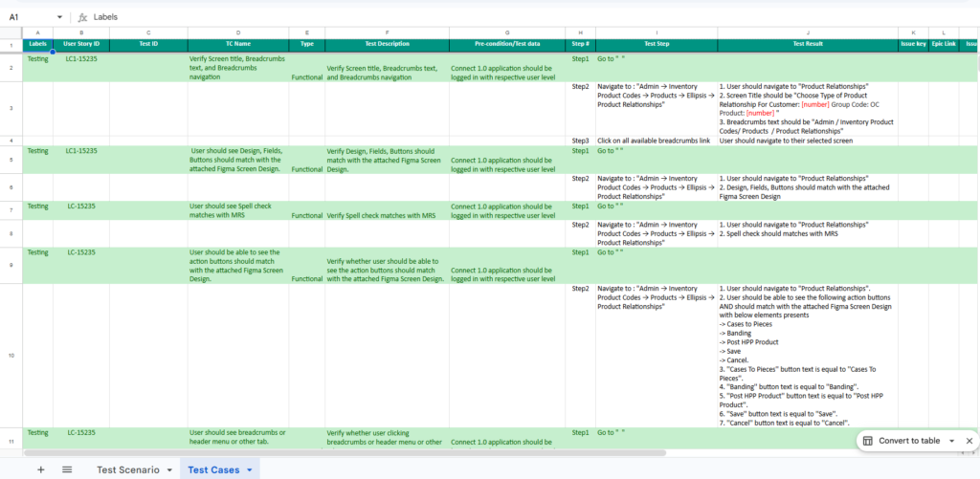The height and width of the screenshot is (479, 980).
Task: Select row 10 header
Action: (x=11, y=355)
